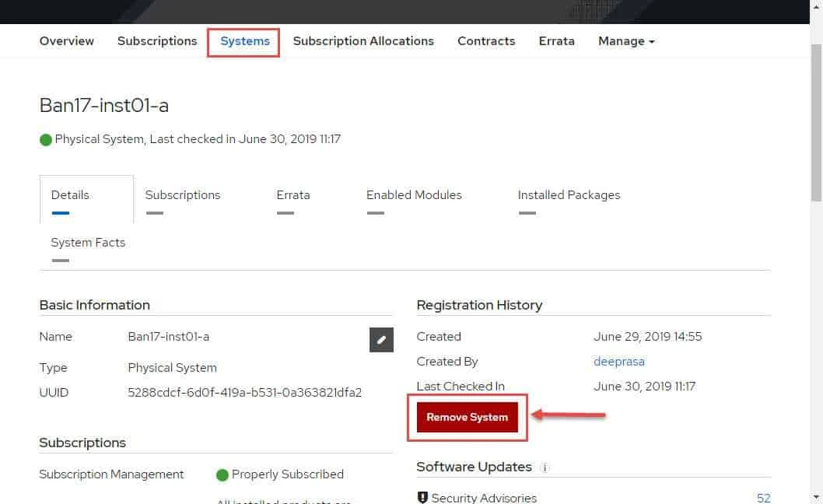Switch to the Installed Packages tab

pos(569,195)
